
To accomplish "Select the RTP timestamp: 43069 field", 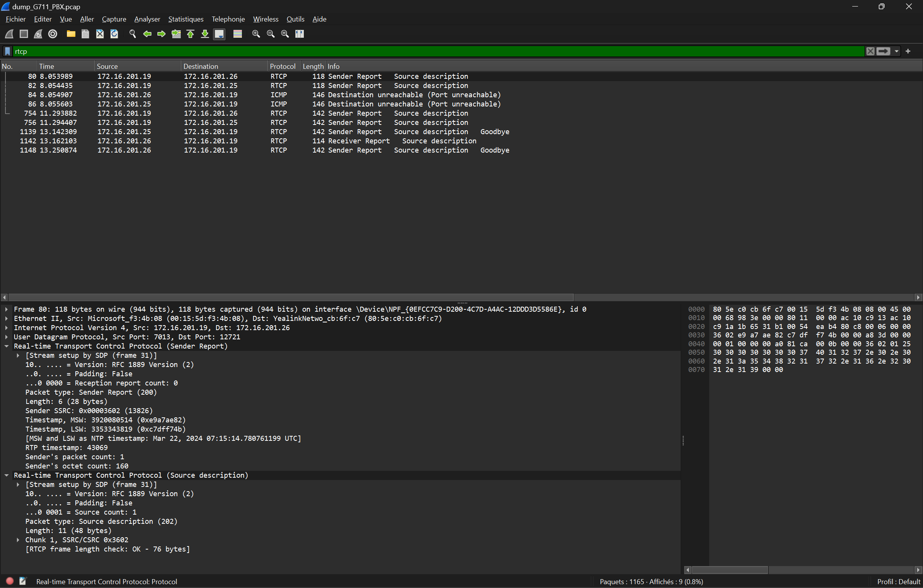I will 67,448.
